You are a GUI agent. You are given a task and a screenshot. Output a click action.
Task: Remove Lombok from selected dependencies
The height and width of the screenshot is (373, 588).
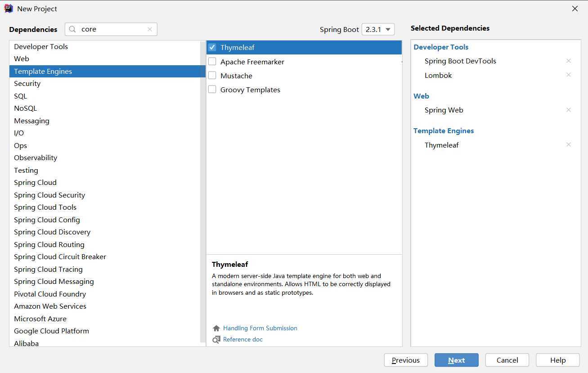coord(569,75)
